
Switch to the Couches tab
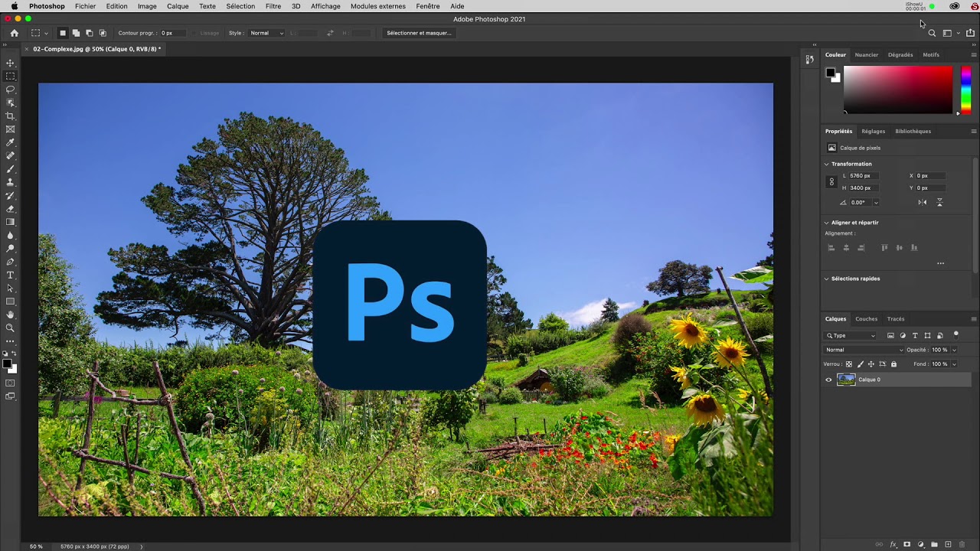click(x=866, y=318)
